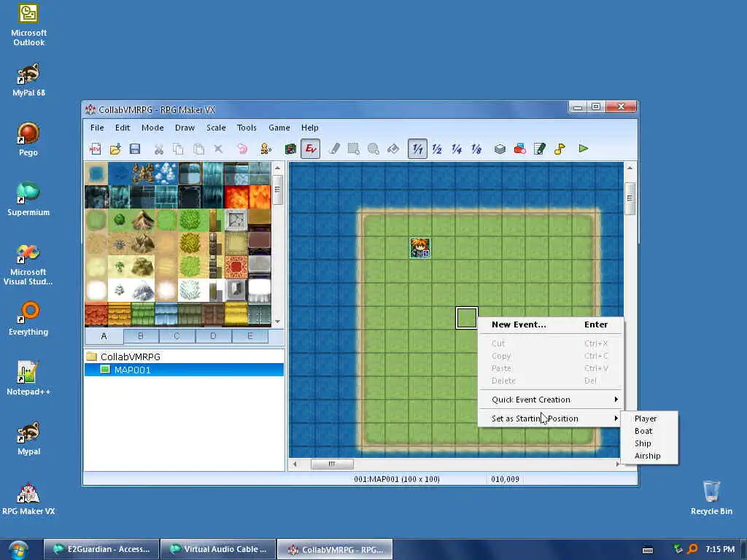The height and width of the screenshot is (560, 747).
Task: Switch to E2Guardian taskbar window
Action: [101, 550]
